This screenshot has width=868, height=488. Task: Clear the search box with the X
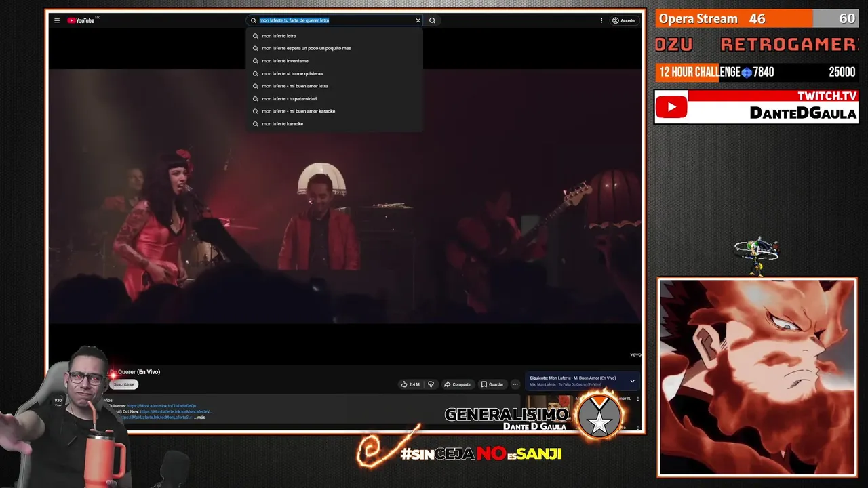point(418,20)
